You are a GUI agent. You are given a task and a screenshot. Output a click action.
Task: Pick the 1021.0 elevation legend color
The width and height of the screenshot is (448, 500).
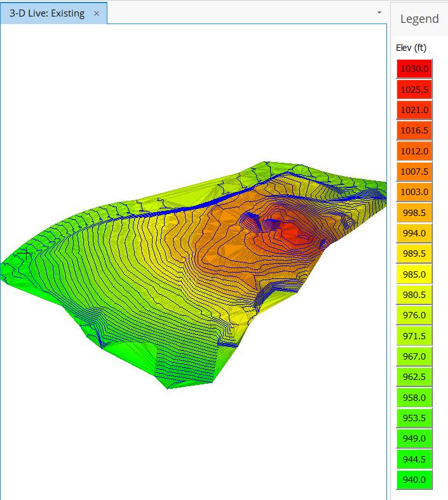tap(414, 110)
